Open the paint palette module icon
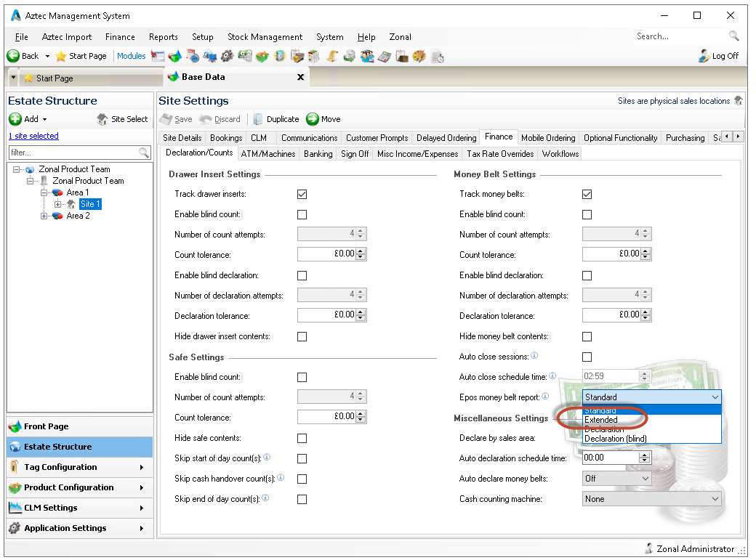Screen dimensions: 756x560 (x=419, y=57)
